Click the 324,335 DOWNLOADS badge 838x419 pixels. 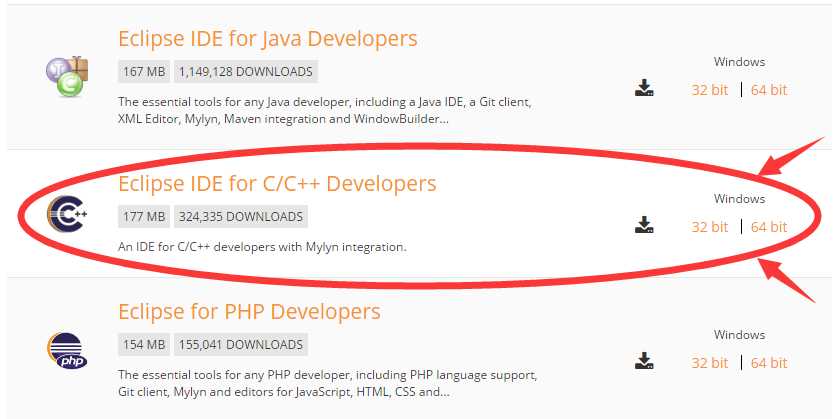[x=240, y=217]
